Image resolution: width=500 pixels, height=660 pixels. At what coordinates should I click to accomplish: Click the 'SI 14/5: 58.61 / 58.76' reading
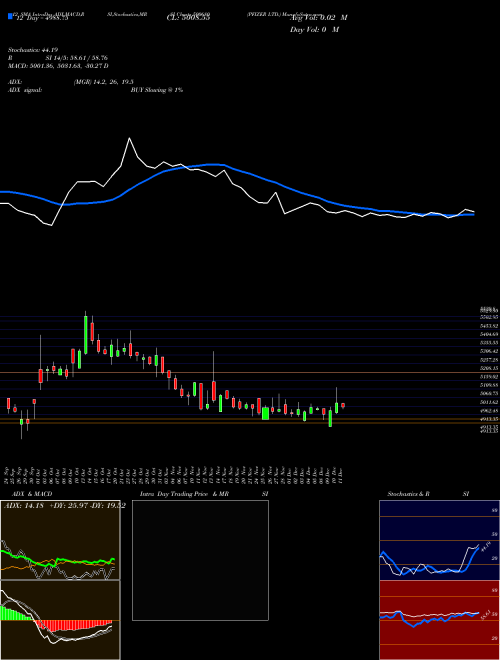tap(77, 58)
